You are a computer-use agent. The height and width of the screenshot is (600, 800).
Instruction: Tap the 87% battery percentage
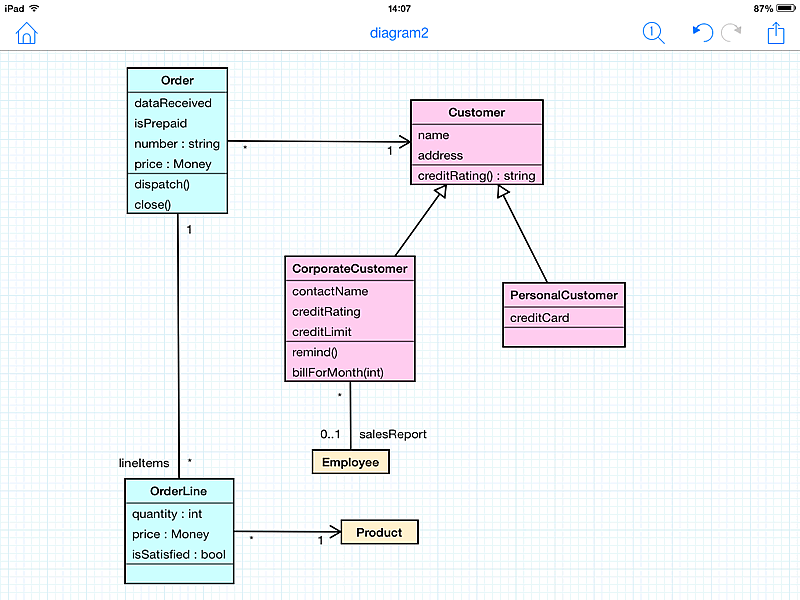pyautogui.click(x=763, y=9)
